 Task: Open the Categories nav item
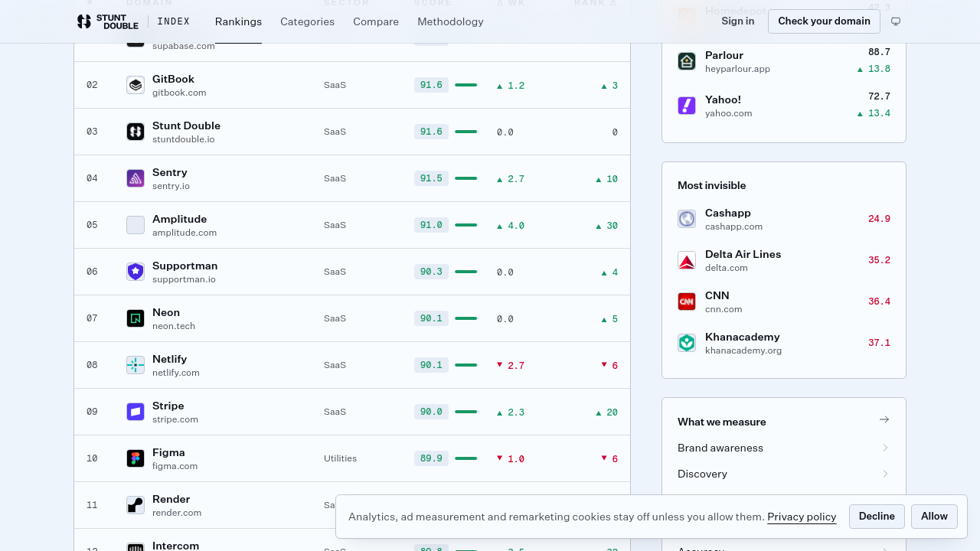(x=307, y=21)
